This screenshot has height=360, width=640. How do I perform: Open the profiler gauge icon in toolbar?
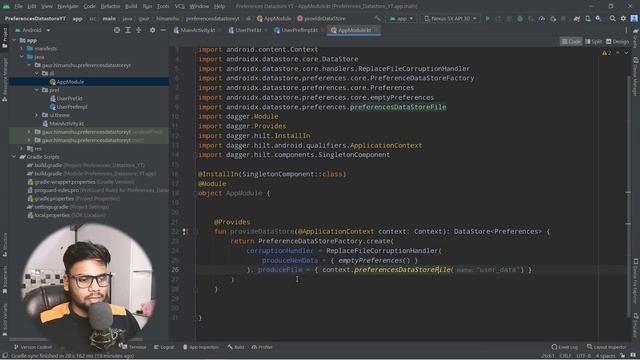[542, 18]
